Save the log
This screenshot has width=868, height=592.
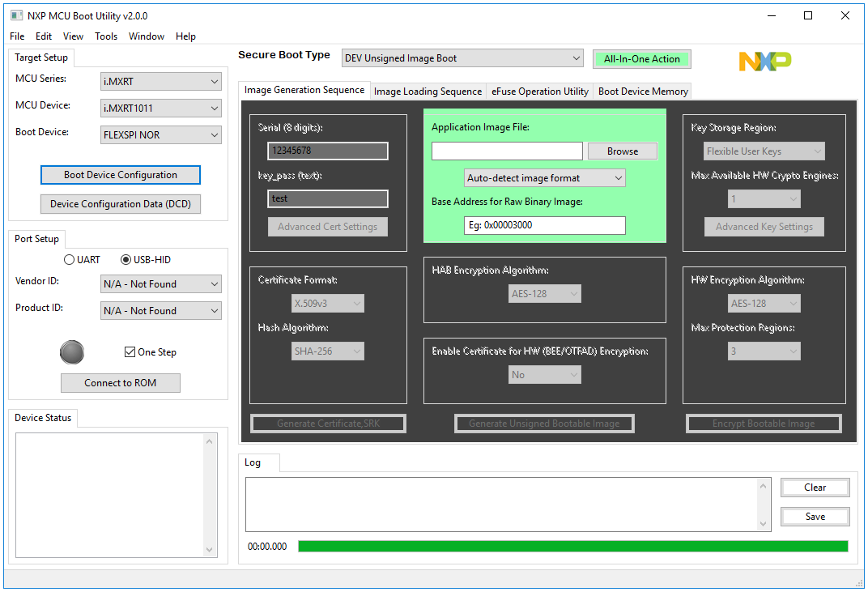pyautogui.click(x=815, y=516)
